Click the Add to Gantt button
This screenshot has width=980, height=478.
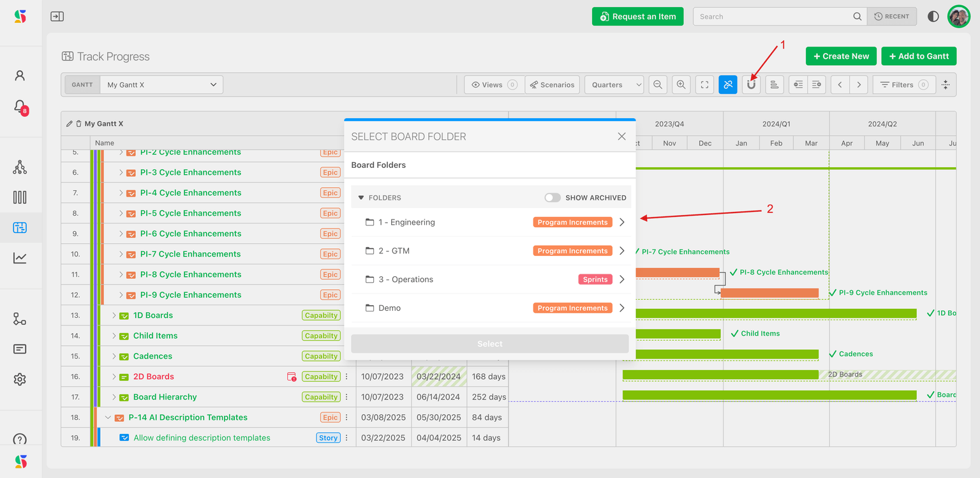918,56
